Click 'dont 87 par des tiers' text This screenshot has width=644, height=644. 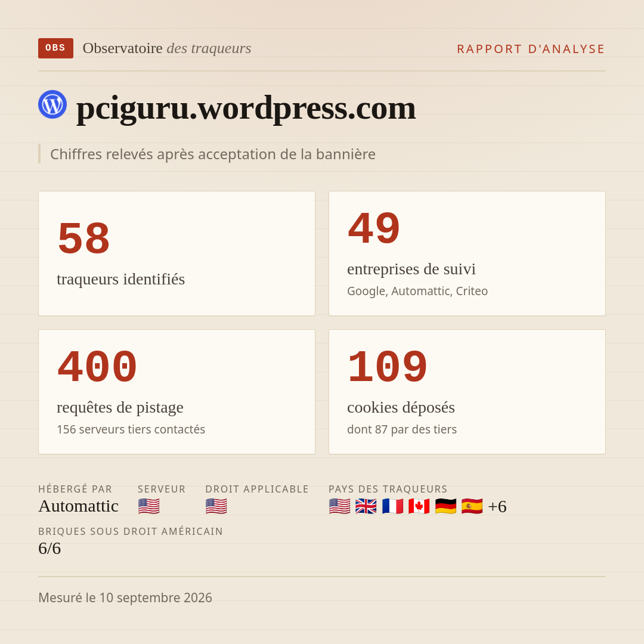(402, 429)
